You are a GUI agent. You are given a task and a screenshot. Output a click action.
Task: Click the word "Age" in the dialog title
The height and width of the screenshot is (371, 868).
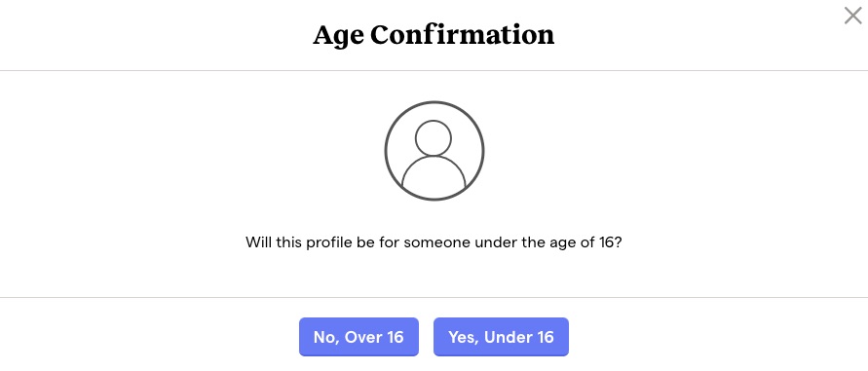338,37
